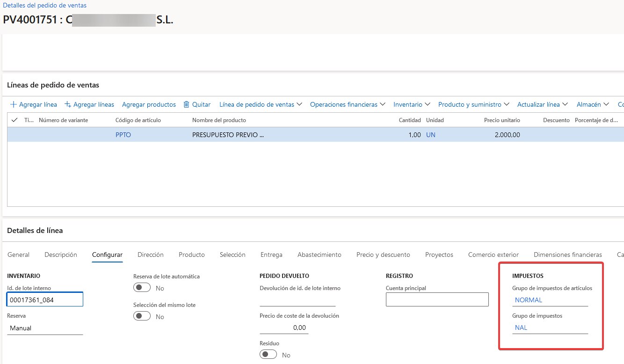
Task: Expand the Actualizar línea menu
Action: coord(542,104)
